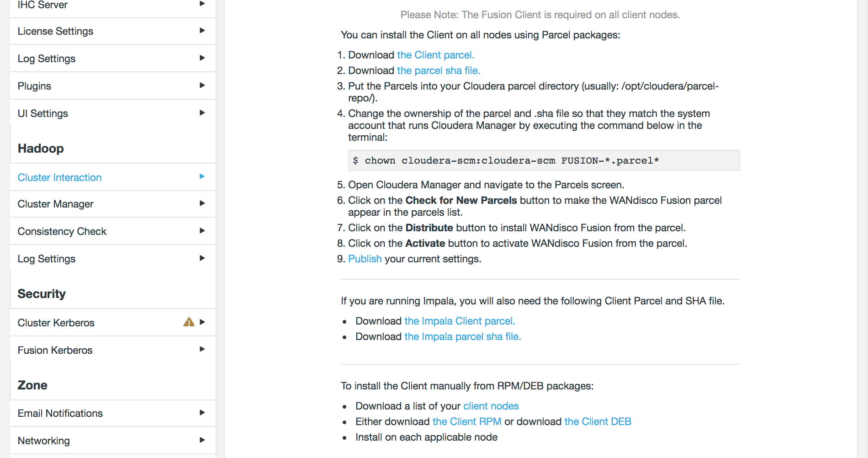
Task: Expand Log Settings under Hadoop
Action: tap(202, 258)
